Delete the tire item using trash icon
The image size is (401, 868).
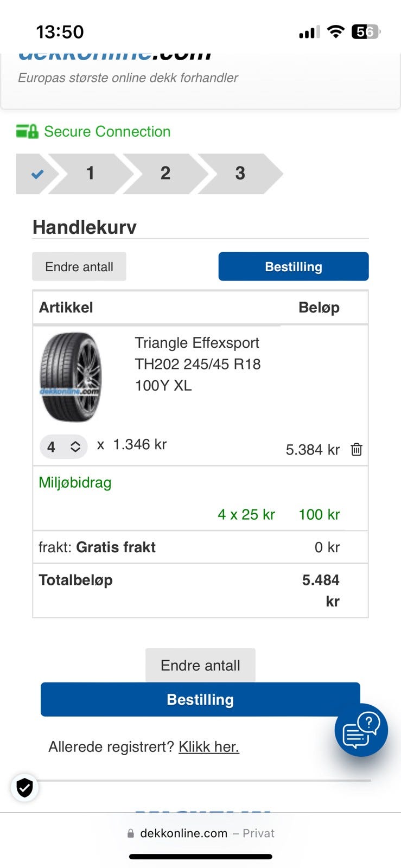click(x=357, y=449)
